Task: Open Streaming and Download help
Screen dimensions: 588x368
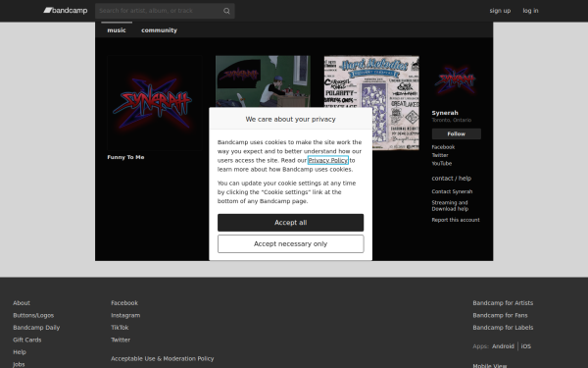Action: pos(450,206)
